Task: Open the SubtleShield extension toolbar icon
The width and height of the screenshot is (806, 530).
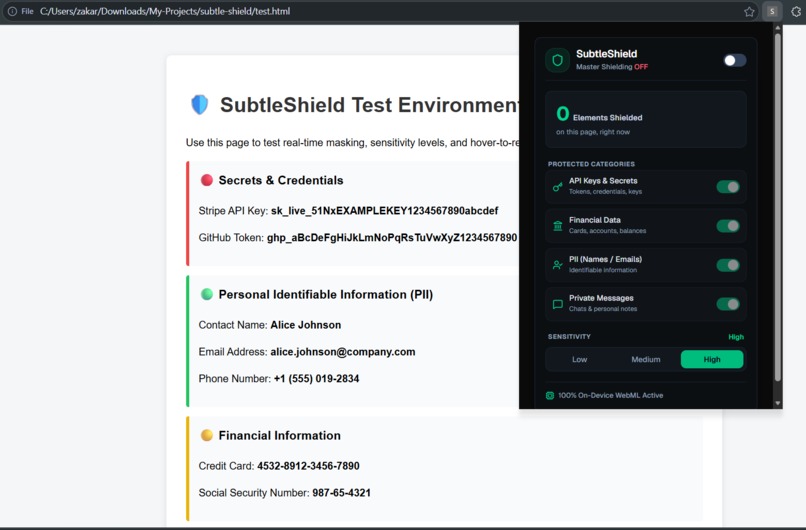Action: point(772,11)
